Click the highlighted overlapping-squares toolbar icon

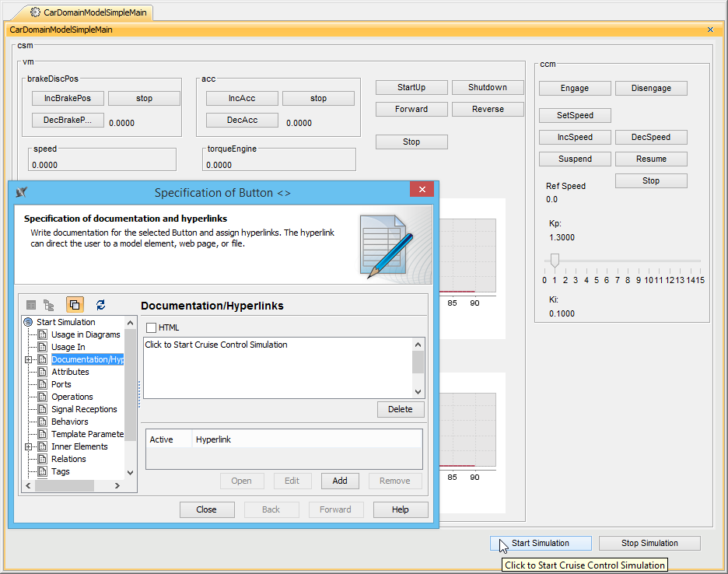(x=75, y=305)
